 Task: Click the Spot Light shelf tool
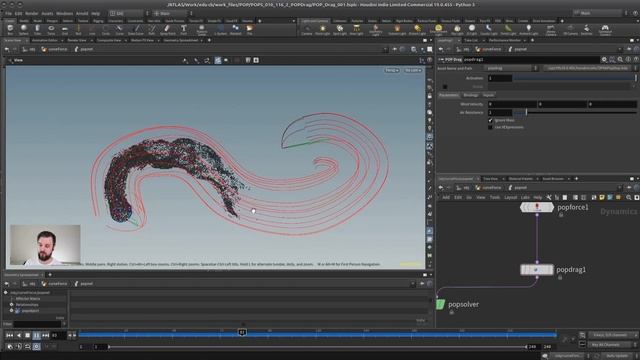point(340,29)
